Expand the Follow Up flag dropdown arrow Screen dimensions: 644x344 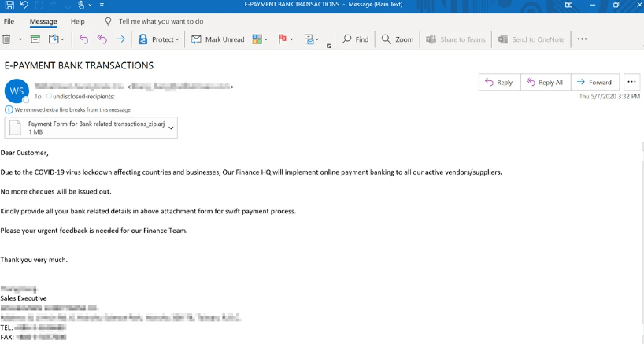(291, 39)
